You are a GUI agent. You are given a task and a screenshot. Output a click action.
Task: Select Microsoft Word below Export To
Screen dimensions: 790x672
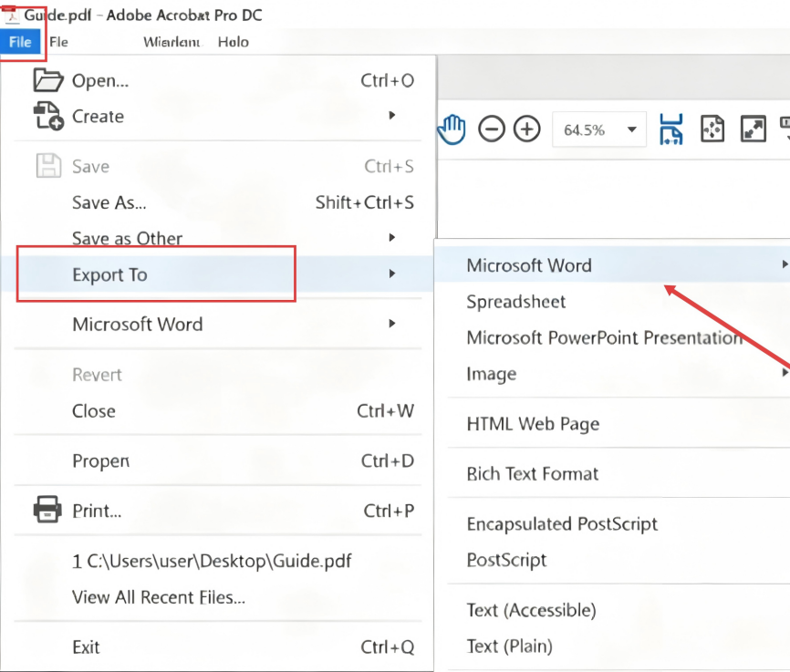pos(217,324)
